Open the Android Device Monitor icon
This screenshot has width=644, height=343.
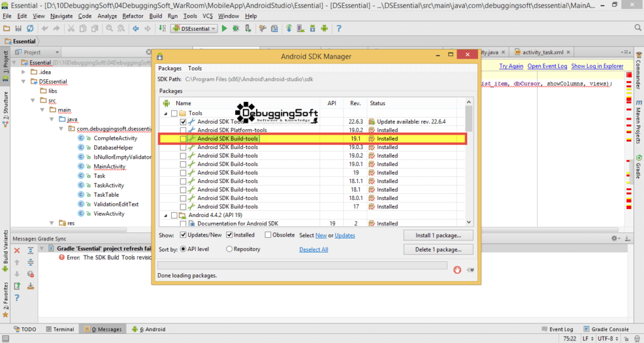(325, 28)
